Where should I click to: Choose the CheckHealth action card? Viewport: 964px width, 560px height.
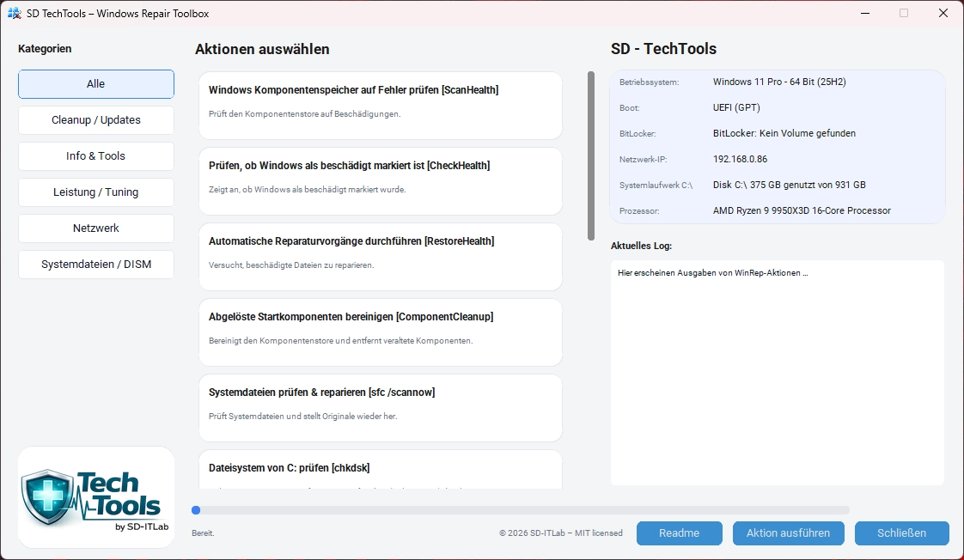click(x=380, y=181)
